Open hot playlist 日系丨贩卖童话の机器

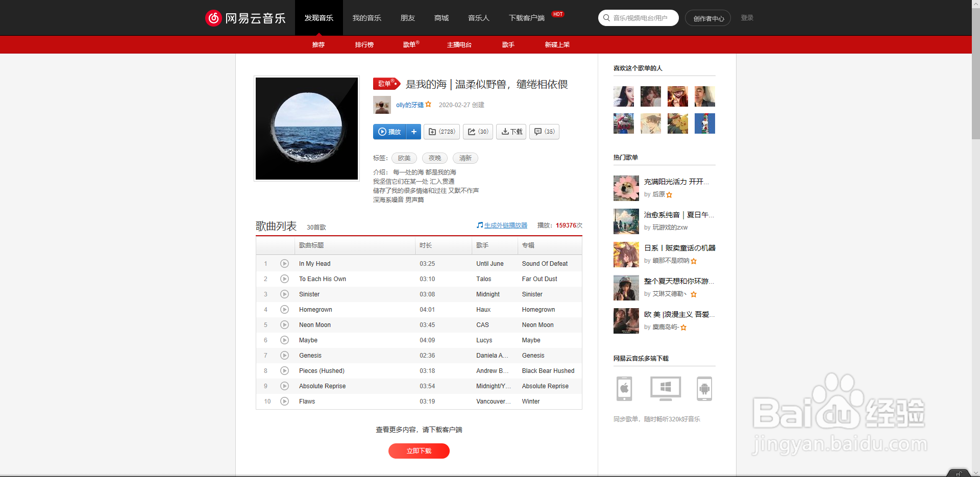(x=680, y=248)
